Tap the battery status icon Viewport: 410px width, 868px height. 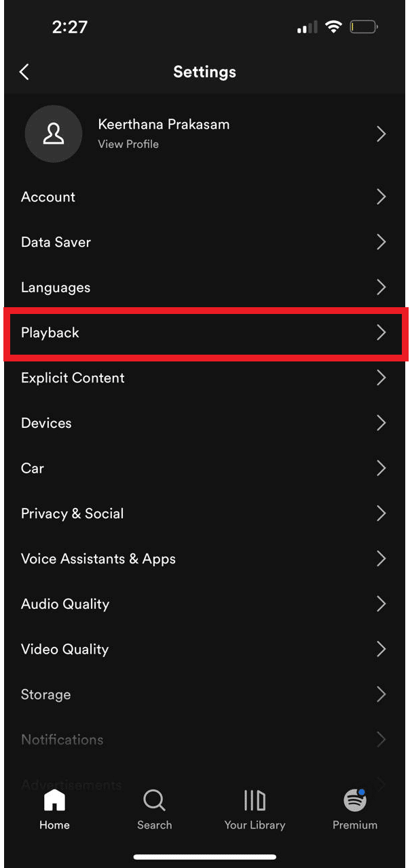point(364,27)
